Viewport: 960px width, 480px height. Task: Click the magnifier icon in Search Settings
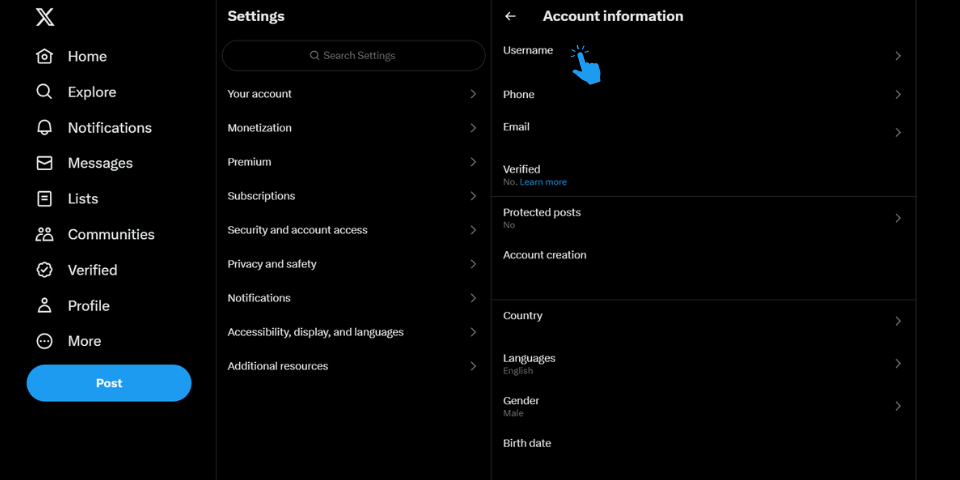[x=315, y=55]
